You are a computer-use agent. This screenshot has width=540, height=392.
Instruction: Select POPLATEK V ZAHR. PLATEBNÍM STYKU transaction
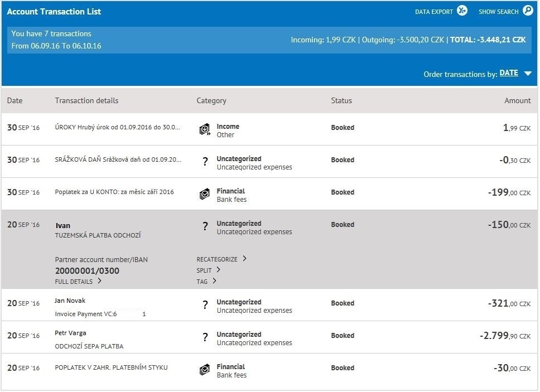pyautogui.click(x=111, y=367)
